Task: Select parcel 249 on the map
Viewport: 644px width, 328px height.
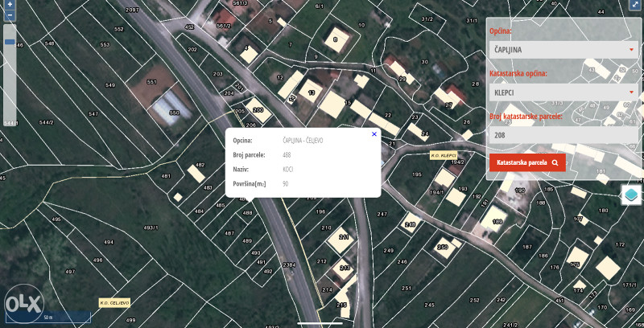Action: tap(388, 250)
